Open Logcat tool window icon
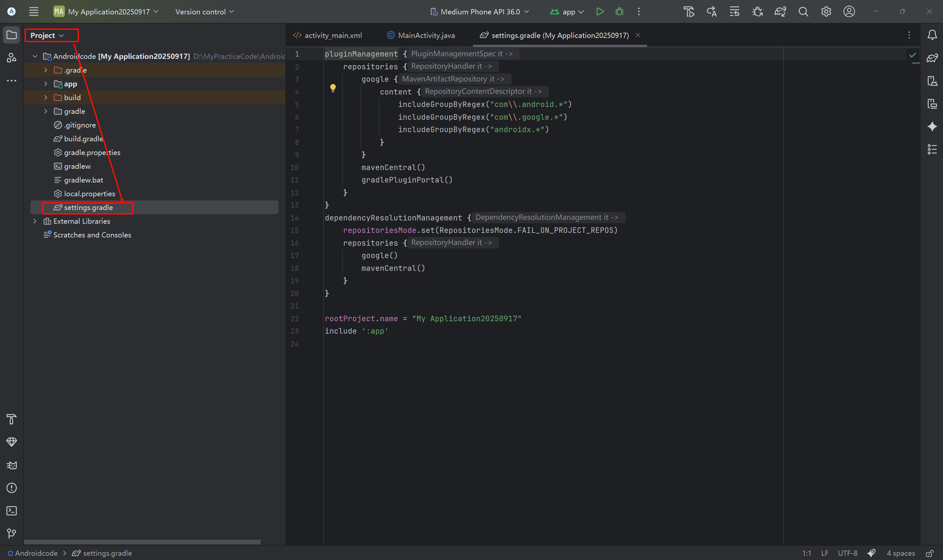943x560 pixels. coord(12,465)
